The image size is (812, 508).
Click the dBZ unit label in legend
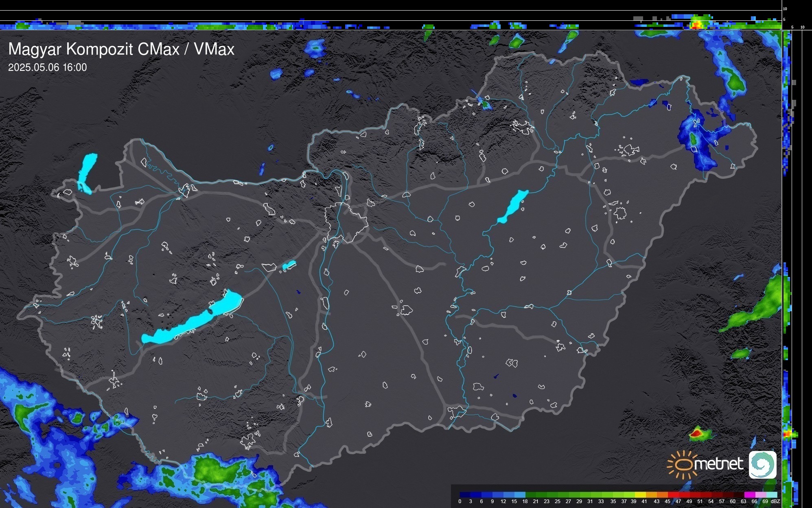[x=775, y=501]
